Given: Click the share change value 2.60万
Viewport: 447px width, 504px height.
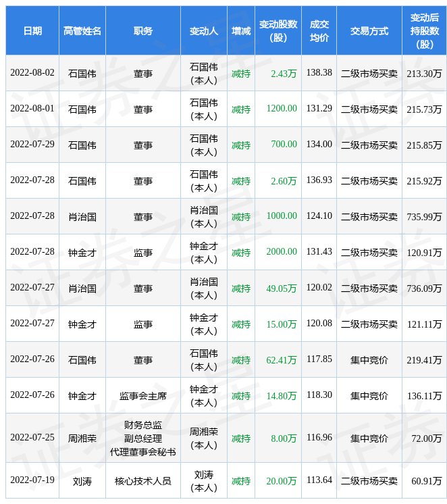Looking at the screenshot, I should click(x=284, y=181).
